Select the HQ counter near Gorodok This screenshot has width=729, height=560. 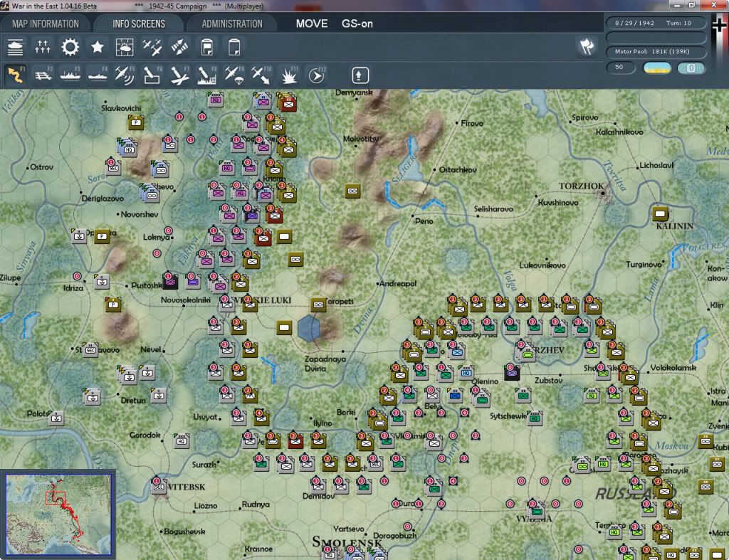tap(182, 440)
